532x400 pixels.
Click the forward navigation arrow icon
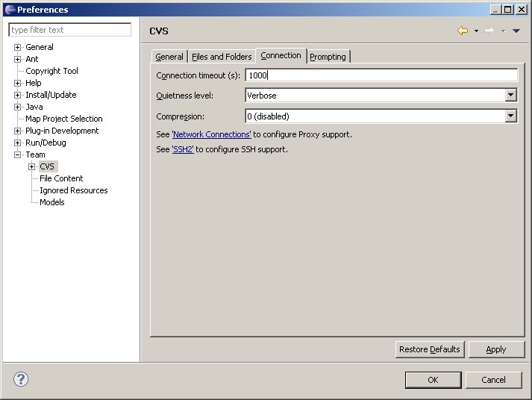pos(489,31)
